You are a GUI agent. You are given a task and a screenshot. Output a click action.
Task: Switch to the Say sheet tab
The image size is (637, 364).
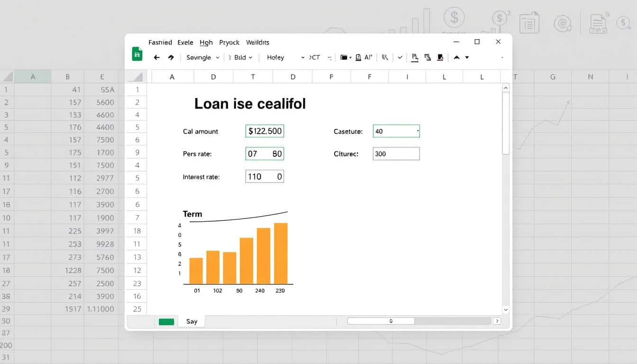pyautogui.click(x=191, y=321)
